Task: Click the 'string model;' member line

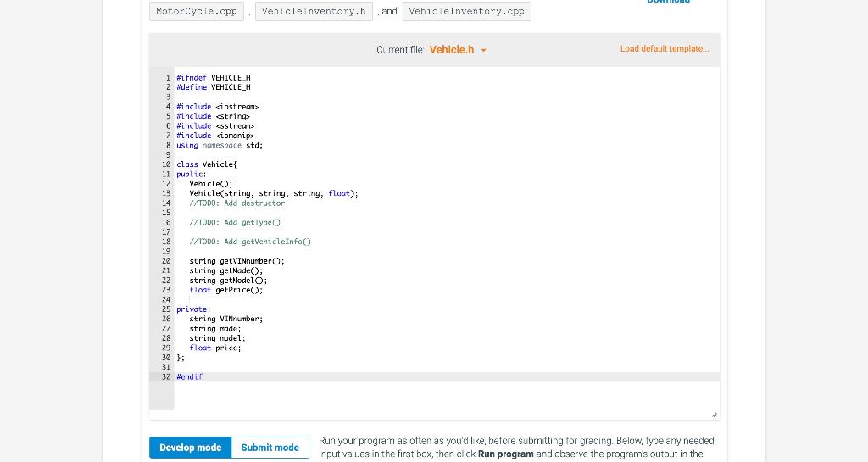Action: (218, 338)
